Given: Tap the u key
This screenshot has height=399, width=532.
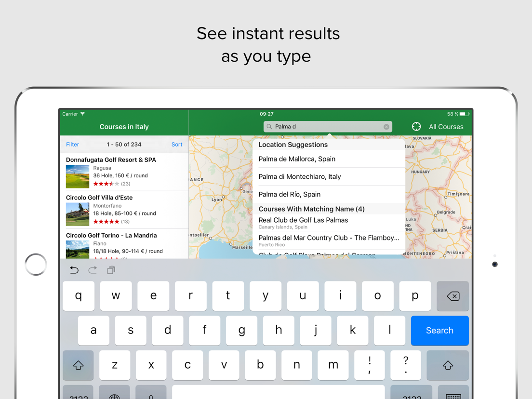Looking at the screenshot, I should pos(303,296).
